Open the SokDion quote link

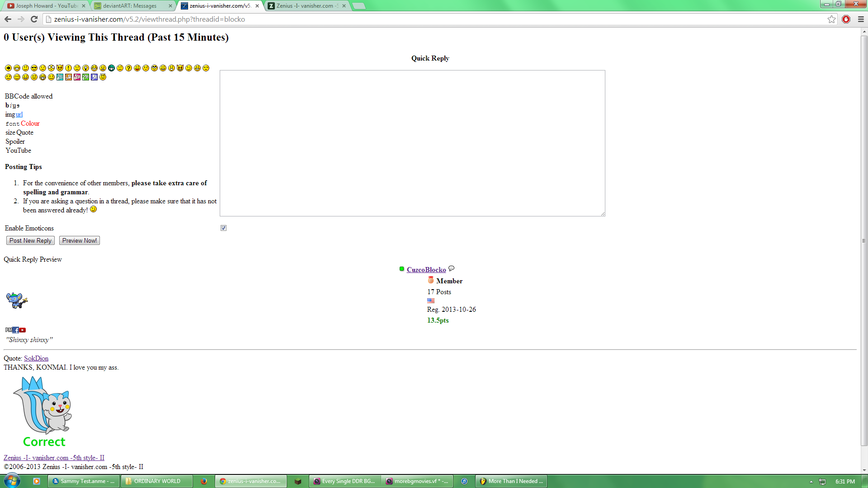coord(36,358)
